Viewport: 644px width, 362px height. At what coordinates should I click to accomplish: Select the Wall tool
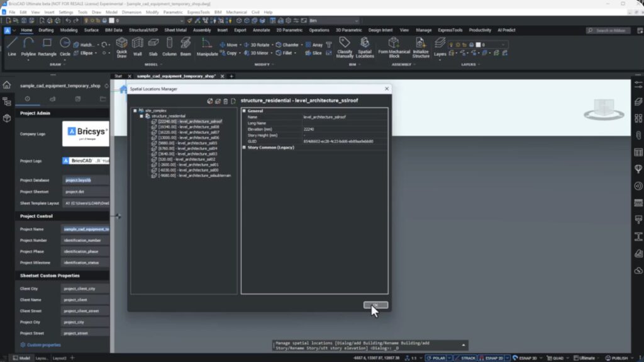pos(138,47)
